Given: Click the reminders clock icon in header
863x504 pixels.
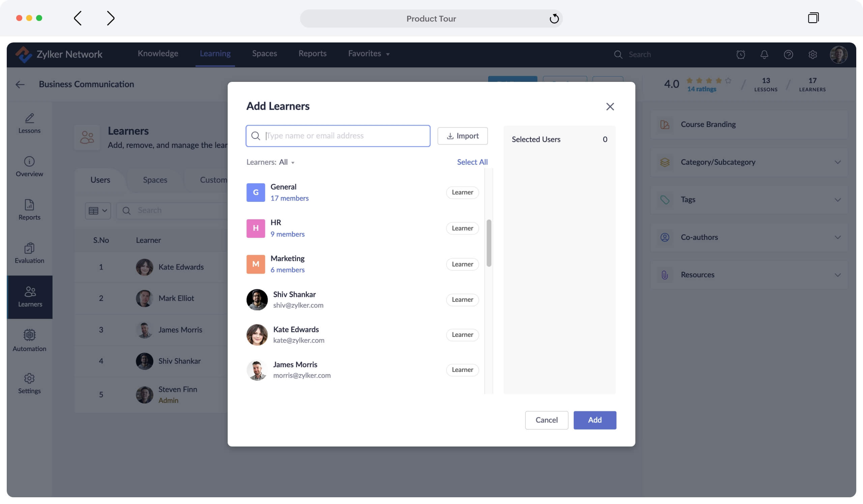Looking at the screenshot, I should (740, 54).
